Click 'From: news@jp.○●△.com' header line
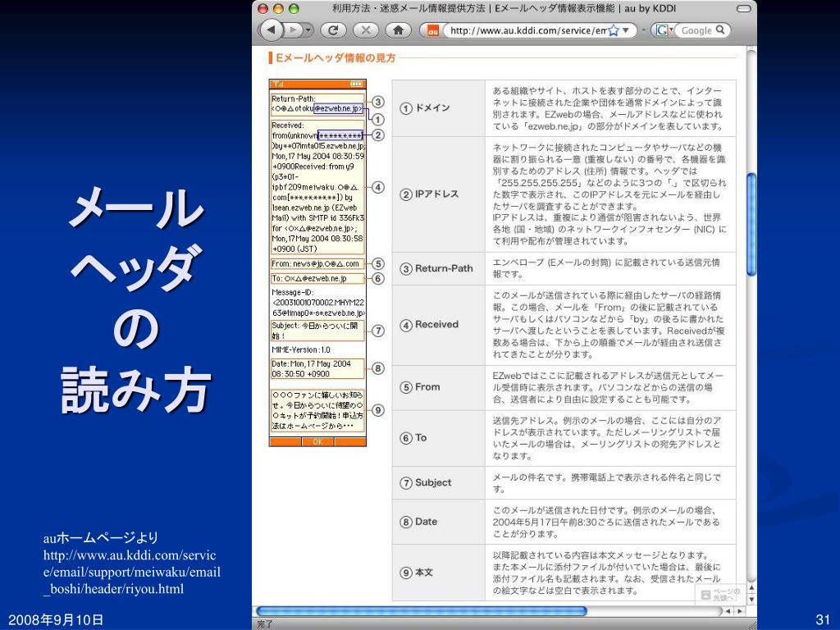The width and height of the screenshot is (840, 630). [x=317, y=263]
